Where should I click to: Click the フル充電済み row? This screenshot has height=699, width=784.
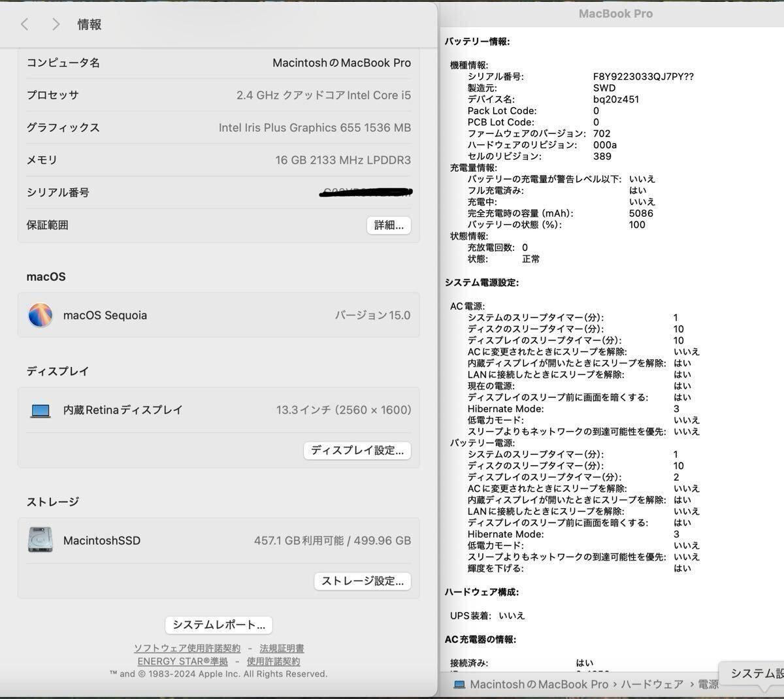click(x=557, y=190)
